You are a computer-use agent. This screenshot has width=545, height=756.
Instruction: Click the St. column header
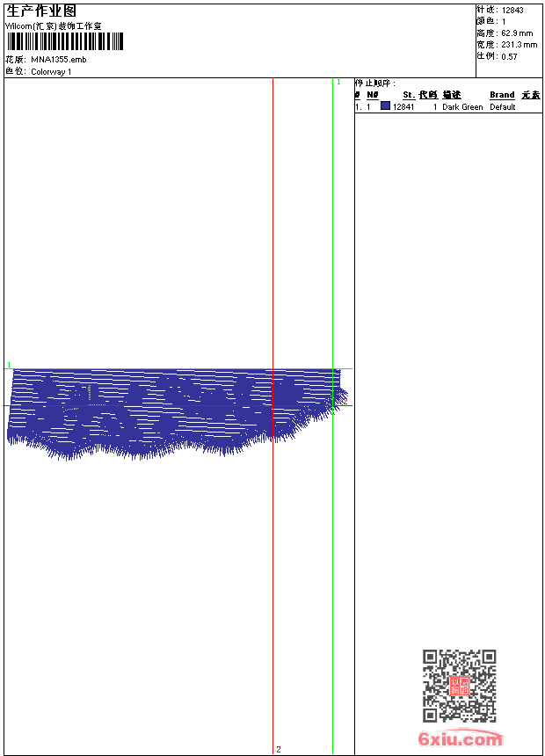pos(409,95)
